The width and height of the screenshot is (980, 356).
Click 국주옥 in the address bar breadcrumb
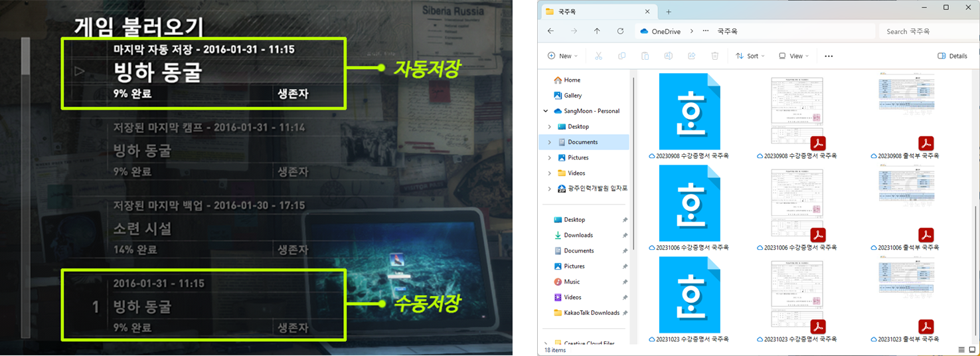(x=727, y=31)
